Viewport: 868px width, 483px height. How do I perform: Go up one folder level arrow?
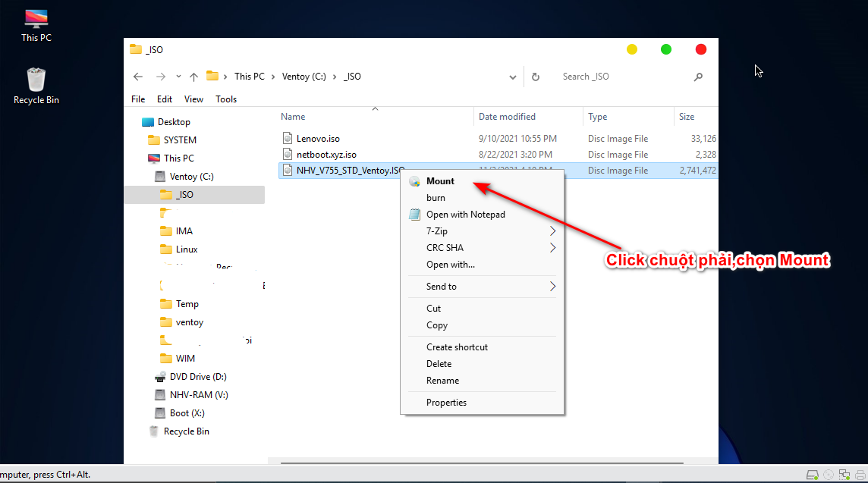[193, 77]
